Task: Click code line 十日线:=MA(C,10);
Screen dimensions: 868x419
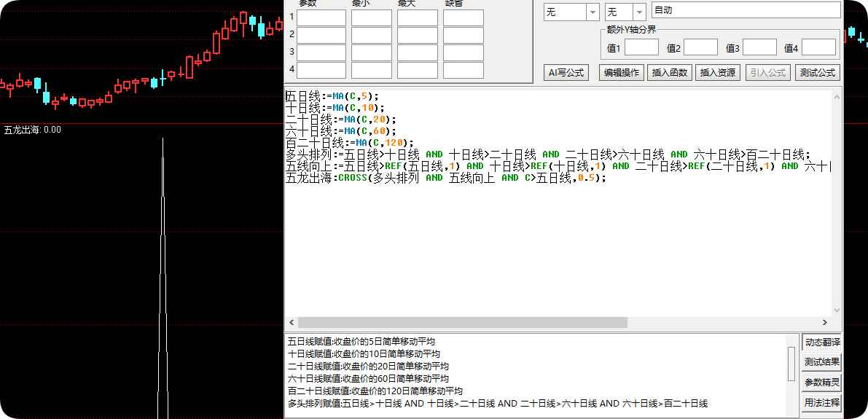Action: (x=335, y=107)
